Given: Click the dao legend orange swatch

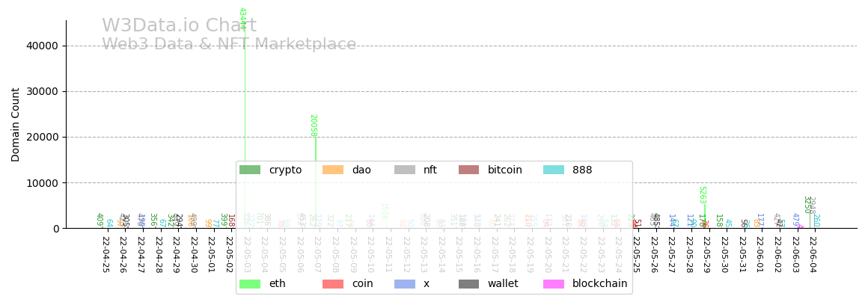Looking at the screenshot, I should (x=332, y=170).
